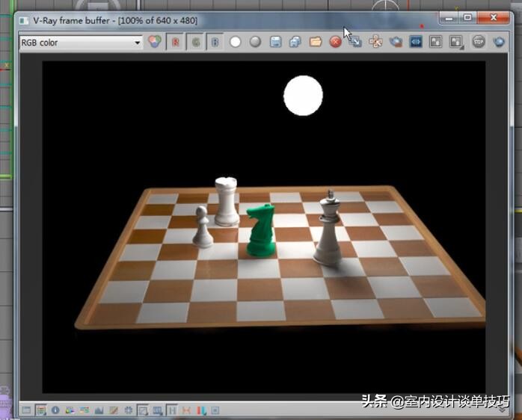This screenshot has width=522, height=420.
Task: Click the green knight in the render
Action: tap(261, 230)
